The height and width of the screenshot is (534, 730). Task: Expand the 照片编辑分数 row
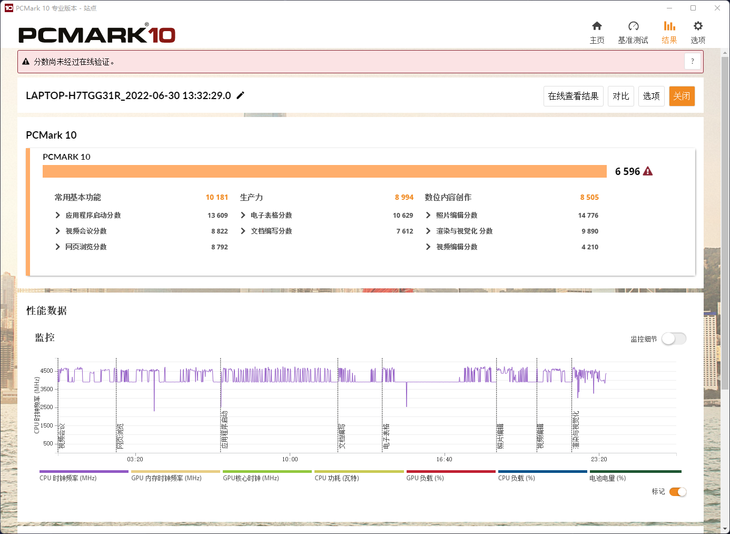pos(429,215)
